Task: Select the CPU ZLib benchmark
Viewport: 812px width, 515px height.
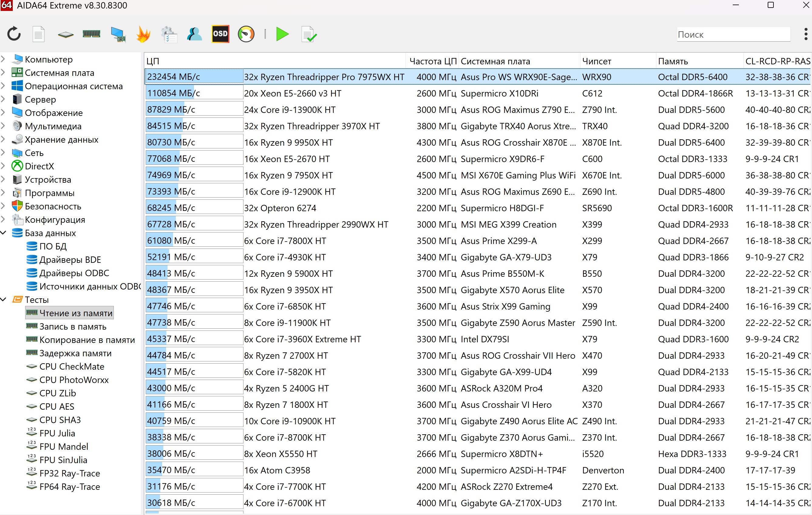Action: tap(58, 393)
